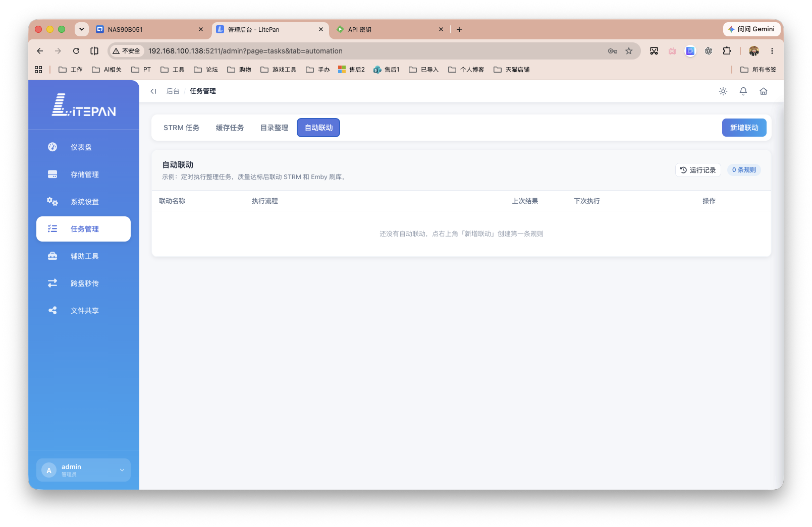Open the 已导入 bookmarks folder
The image size is (812, 527).
[x=424, y=70]
